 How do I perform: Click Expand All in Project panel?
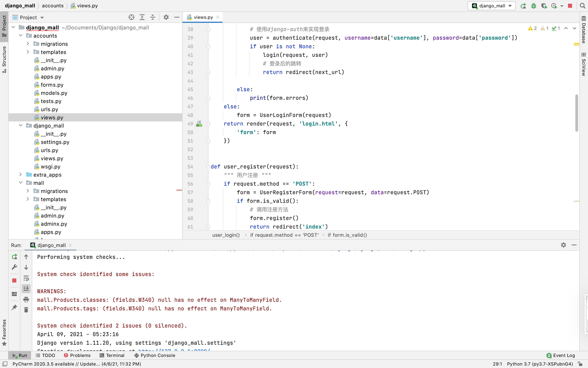click(x=142, y=17)
